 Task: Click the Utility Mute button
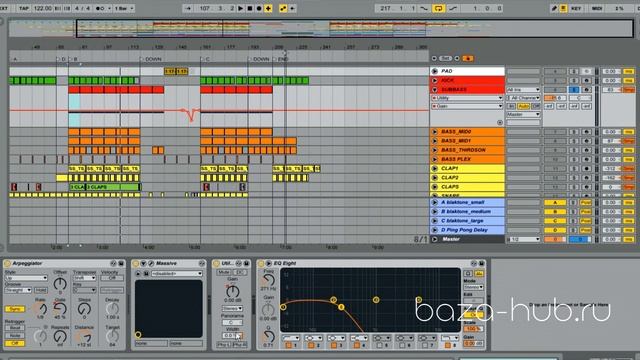pyautogui.click(x=224, y=272)
